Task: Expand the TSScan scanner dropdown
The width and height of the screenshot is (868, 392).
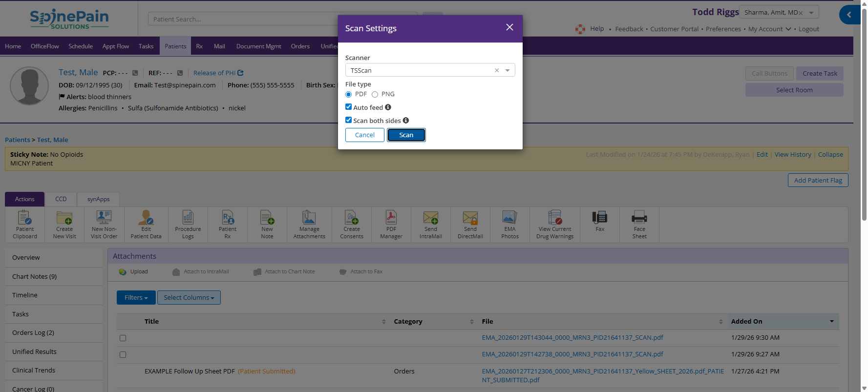Action: [x=508, y=70]
